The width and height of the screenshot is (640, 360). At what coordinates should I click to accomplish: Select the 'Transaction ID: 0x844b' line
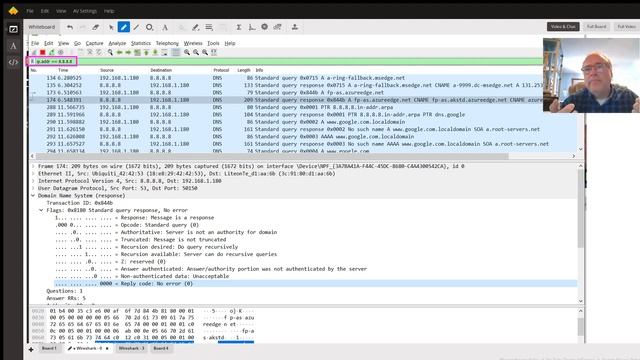tap(80, 203)
